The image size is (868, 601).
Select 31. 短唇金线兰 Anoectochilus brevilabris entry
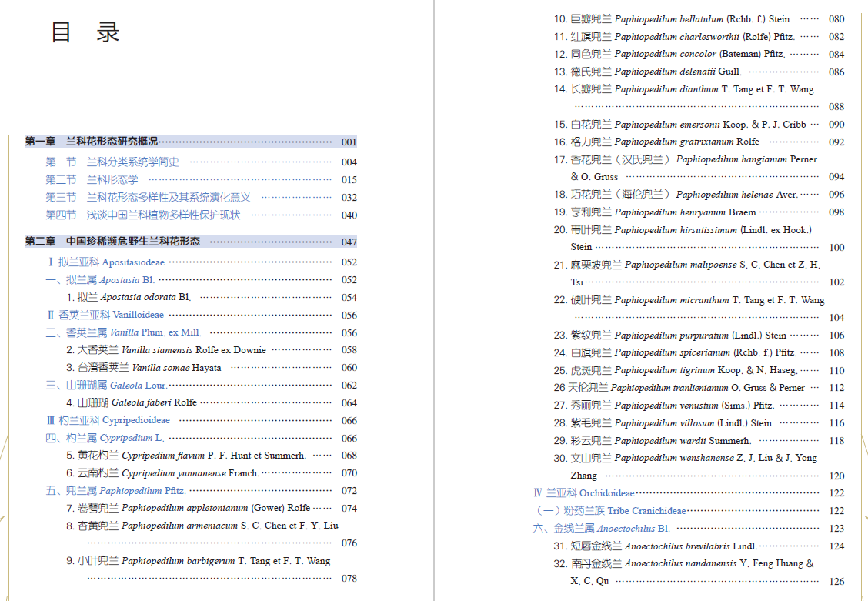(x=699, y=546)
